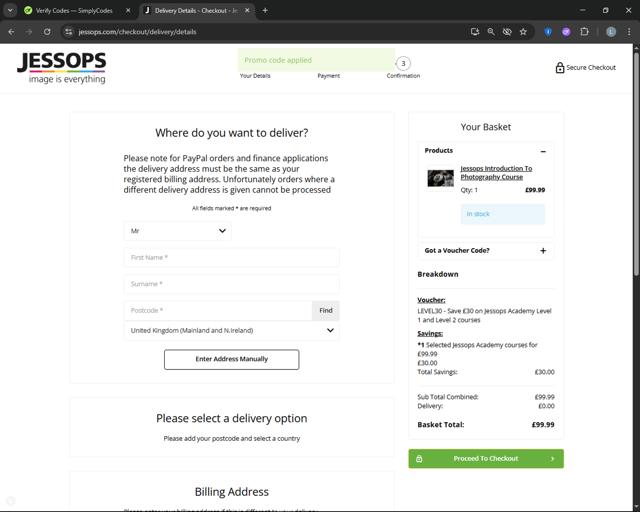The height and width of the screenshot is (512, 640).
Task: Click step 3 Confirmation circle
Action: pos(403,63)
